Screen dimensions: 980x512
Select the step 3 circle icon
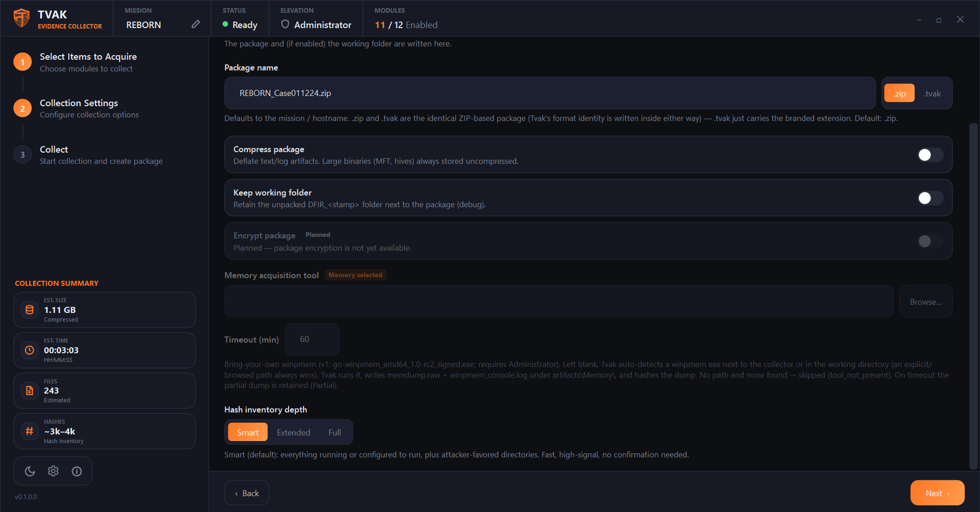(x=22, y=155)
